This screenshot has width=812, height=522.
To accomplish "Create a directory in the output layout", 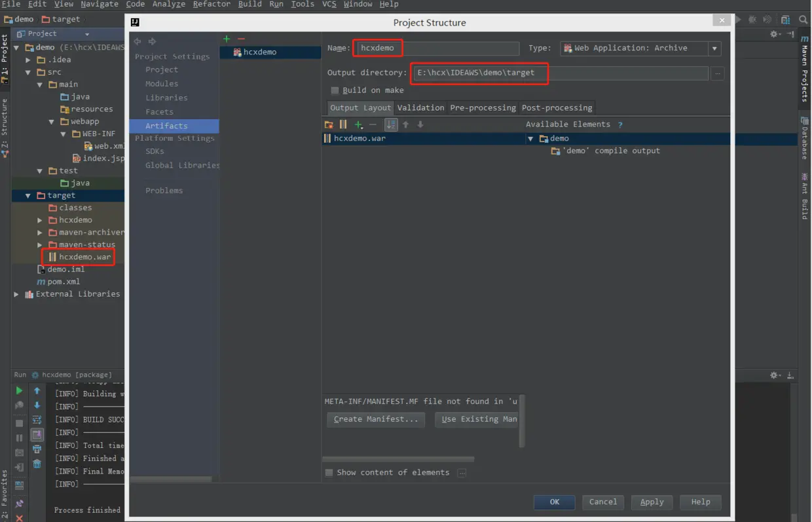I will tap(329, 124).
